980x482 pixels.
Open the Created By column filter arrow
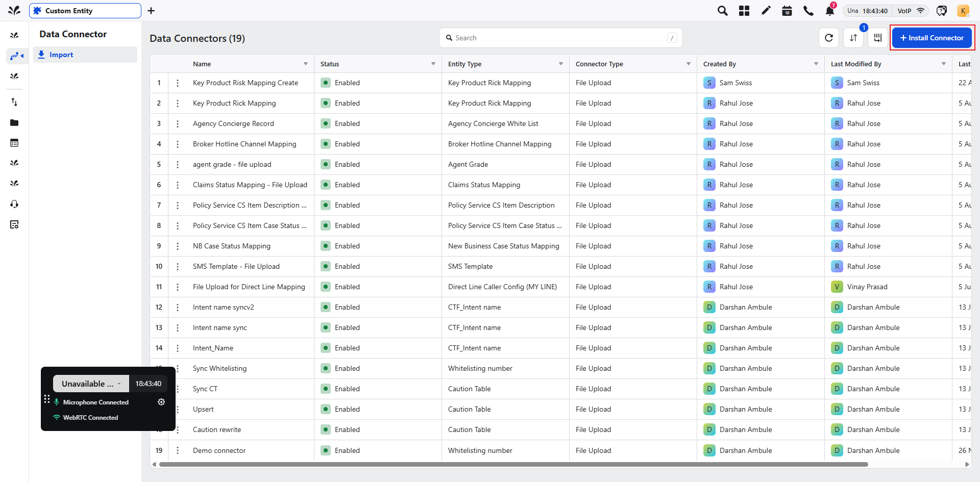(816, 64)
